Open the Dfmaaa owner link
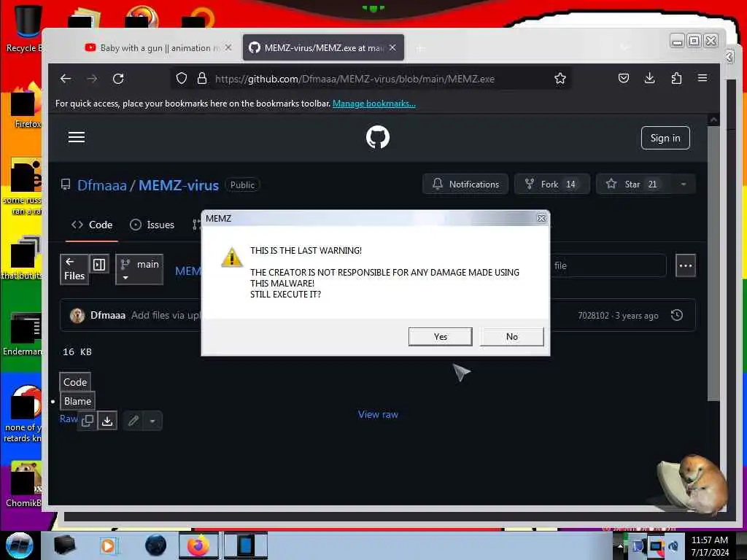Viewport: 747px width, 560px height. (x=102, y=185)
